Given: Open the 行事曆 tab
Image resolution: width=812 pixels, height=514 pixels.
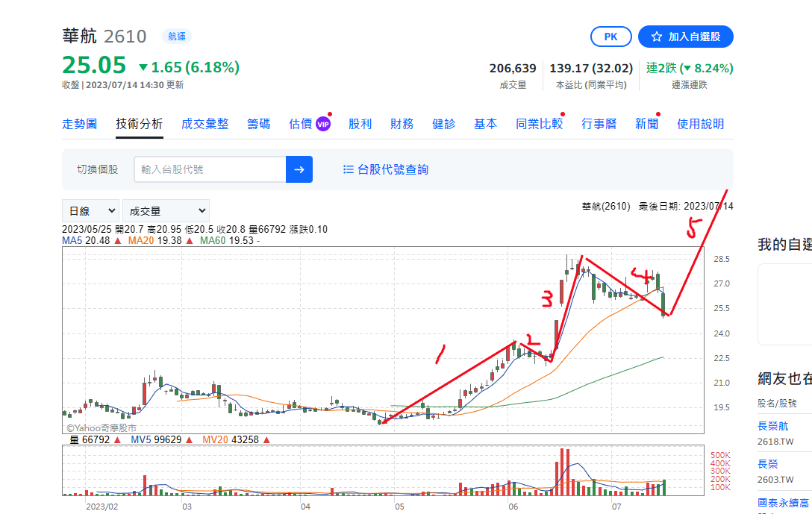Looking at the screenshot, I should coord(599,125).
